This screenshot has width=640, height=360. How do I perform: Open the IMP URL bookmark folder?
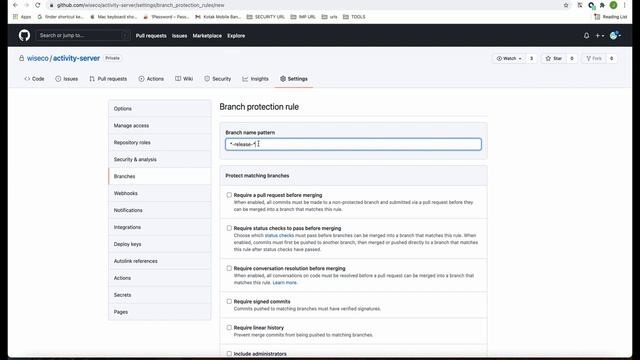(303, 17)
